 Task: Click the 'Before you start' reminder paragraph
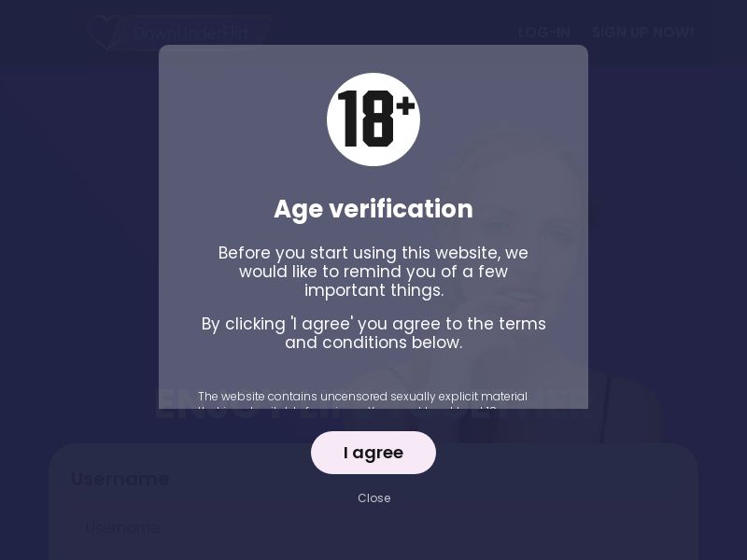click(x=373, y=272)
